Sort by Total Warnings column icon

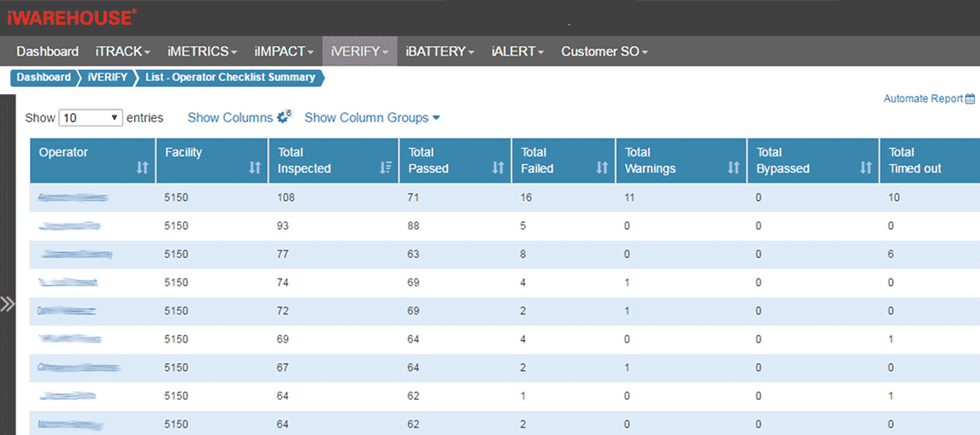coord(733,168)
